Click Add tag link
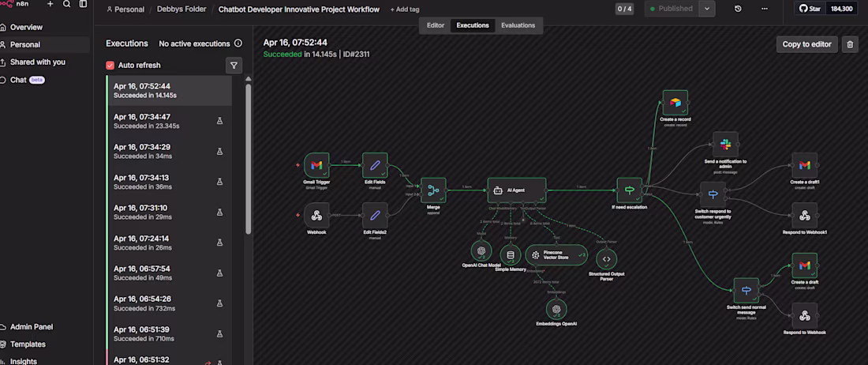The width and height of the screenshot is (868, 365). coord(405,9)
